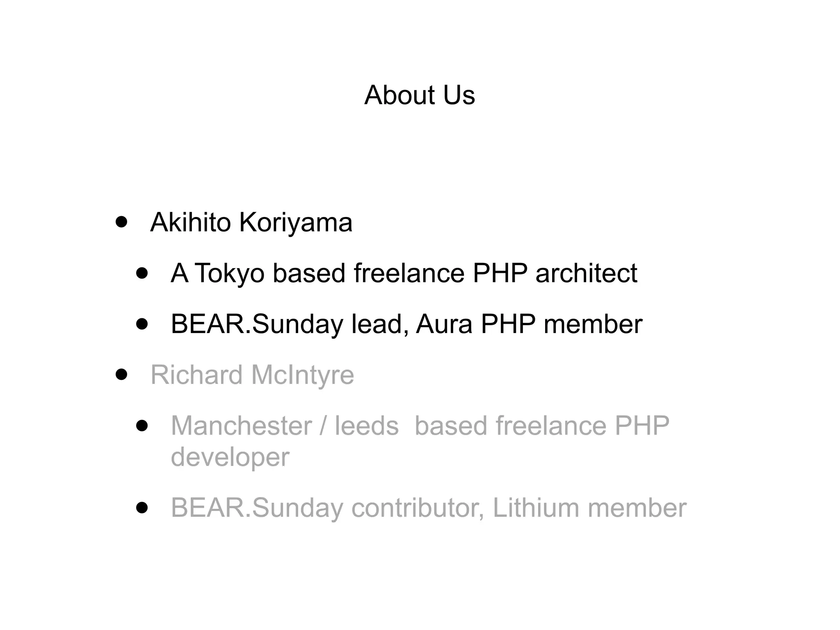Select the name "Akihito Koriyama"

(x=251, y=222)
